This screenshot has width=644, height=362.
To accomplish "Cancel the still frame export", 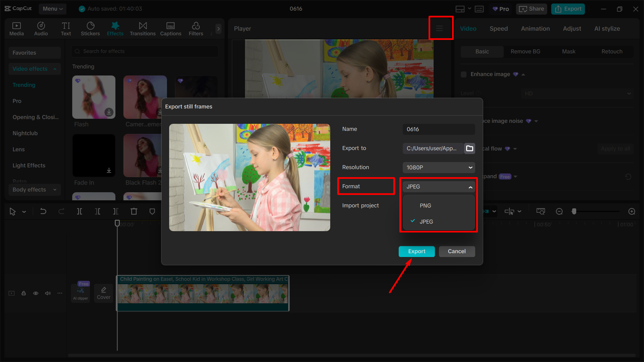I will 457,251.
